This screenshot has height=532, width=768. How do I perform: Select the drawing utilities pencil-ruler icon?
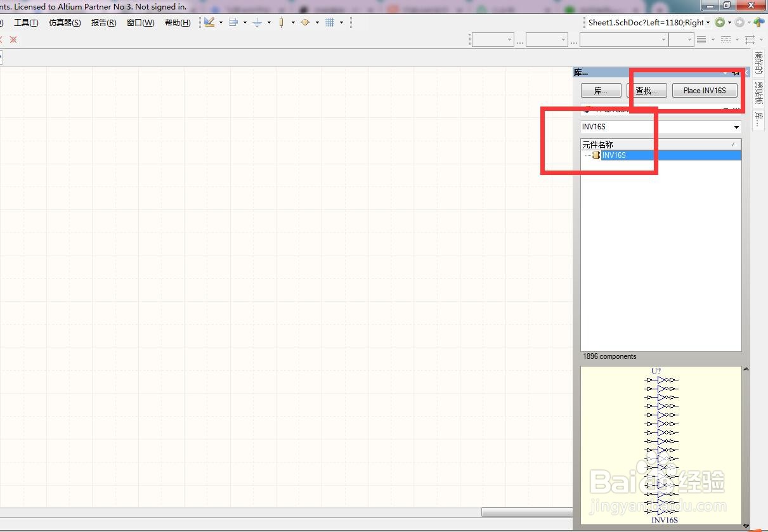pos(209,22)
